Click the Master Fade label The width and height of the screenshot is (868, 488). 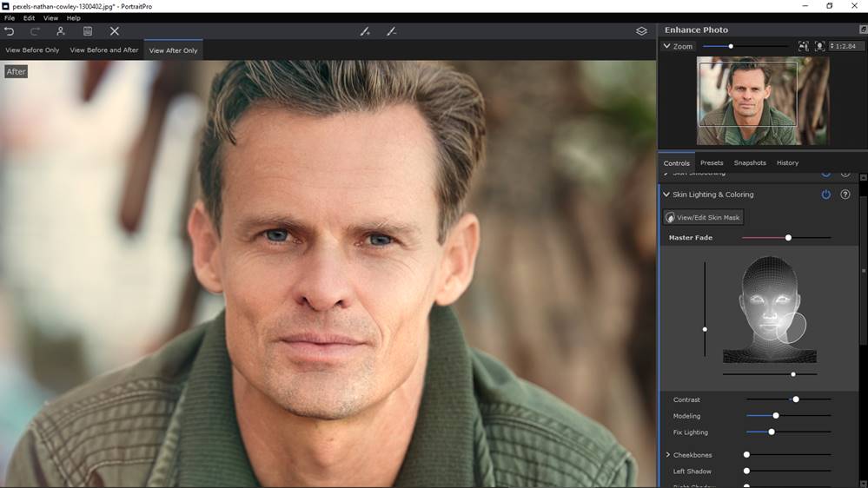[x=690, y=237]
